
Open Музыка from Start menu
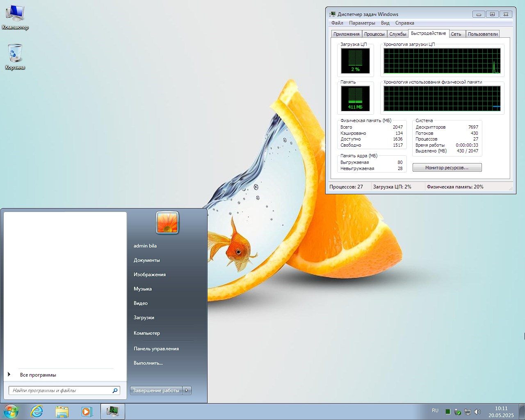click(143, 289)
